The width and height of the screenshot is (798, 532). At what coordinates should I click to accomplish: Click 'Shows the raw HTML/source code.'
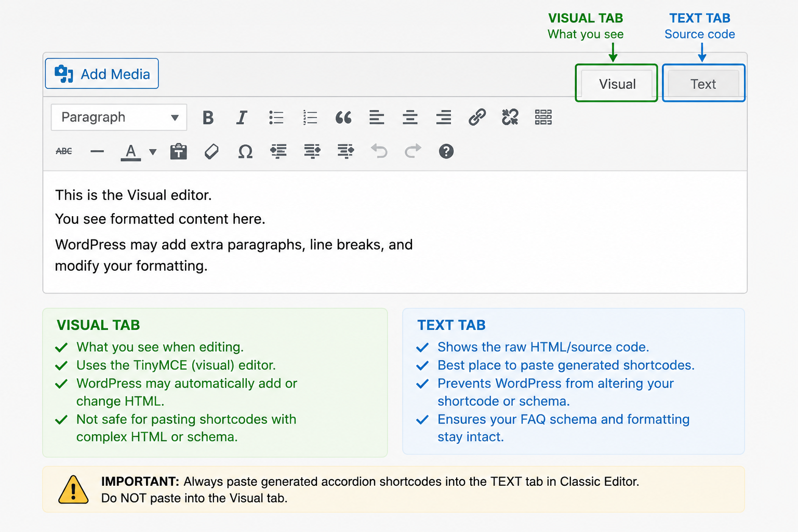point(543,347)
